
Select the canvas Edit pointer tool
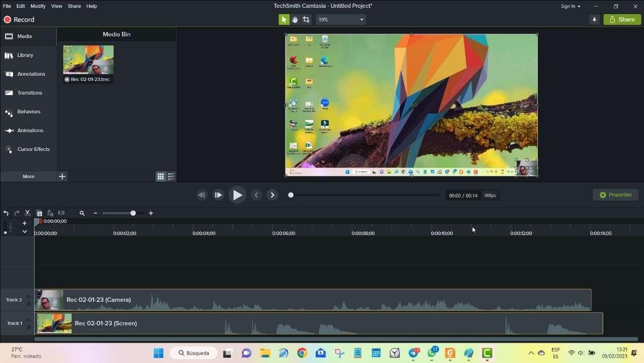tap(284, 19)
